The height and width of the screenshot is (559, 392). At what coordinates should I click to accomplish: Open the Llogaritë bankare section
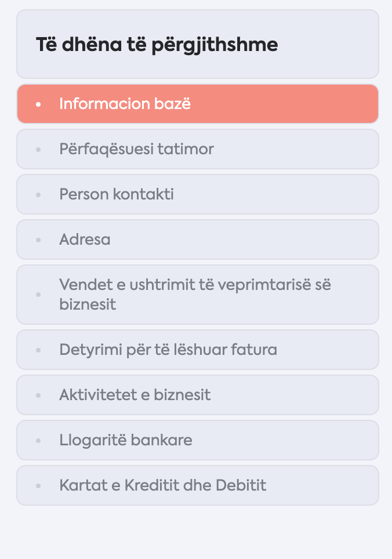coord(197,440)
